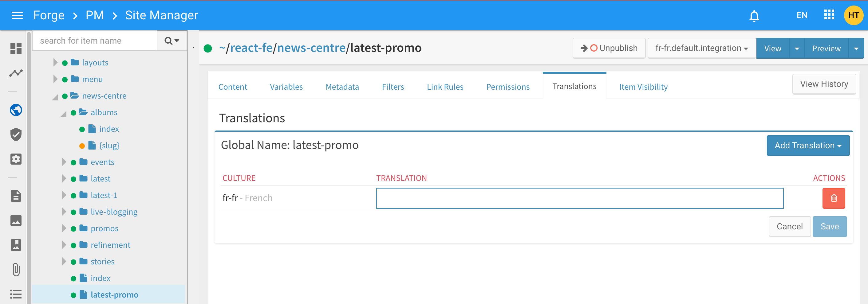
Task: Switch to the Metadata tab
Action: [x=342, y=87]
